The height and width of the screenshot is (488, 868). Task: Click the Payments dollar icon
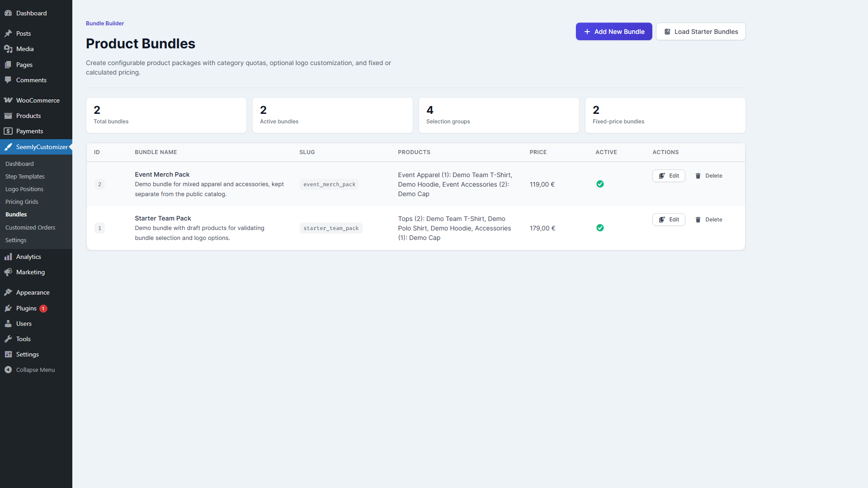[8, 131]
